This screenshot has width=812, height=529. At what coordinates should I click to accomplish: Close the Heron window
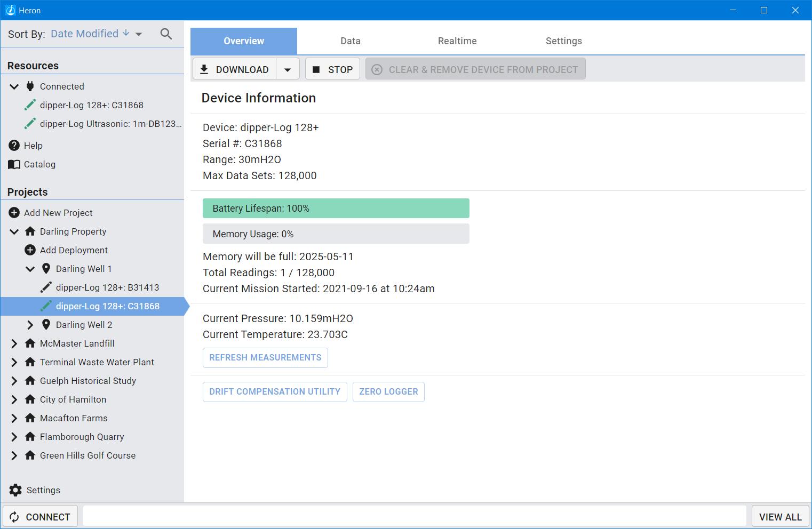pyautogui.click(x=795, y=10)
